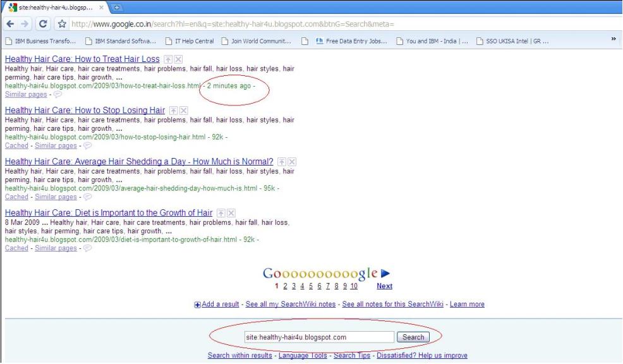The height and width of the screenshot is (364, 623).
Task: Go to results page 2
Action: 285,286
